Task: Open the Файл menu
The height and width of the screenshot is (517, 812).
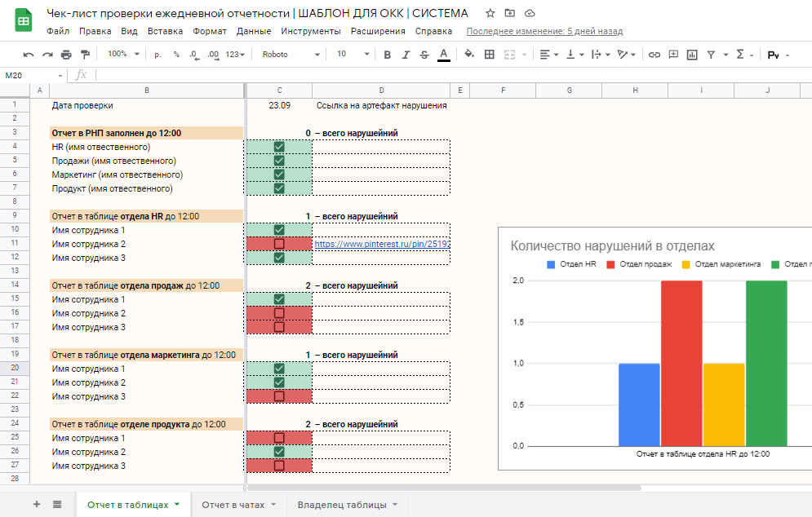Action: click(x=58, y=31)
